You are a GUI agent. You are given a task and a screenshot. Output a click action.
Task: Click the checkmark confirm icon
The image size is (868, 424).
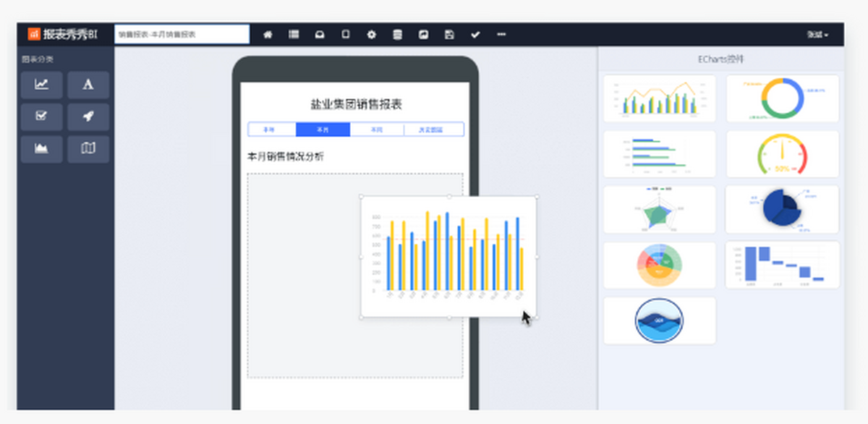[475, 34]
